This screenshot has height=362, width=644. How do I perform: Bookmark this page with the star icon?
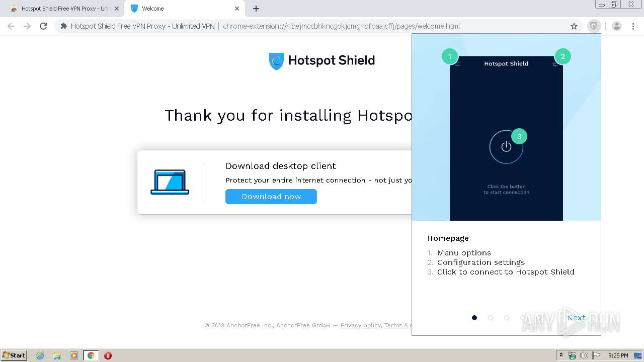pyautogui.click(x=574, y=26)
